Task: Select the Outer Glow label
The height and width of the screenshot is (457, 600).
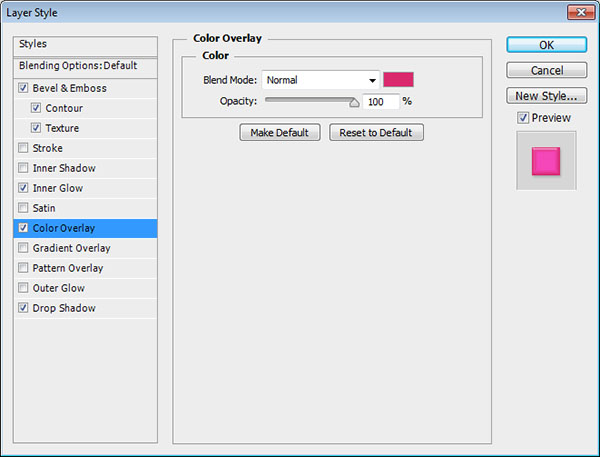Action: [59, 288]
